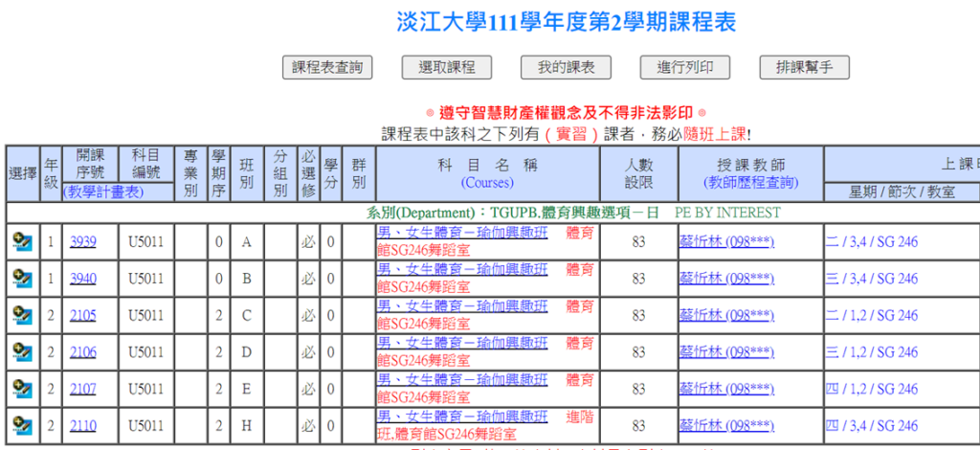
Task: Open the class D yoga course name link
Action: point(462,344)
